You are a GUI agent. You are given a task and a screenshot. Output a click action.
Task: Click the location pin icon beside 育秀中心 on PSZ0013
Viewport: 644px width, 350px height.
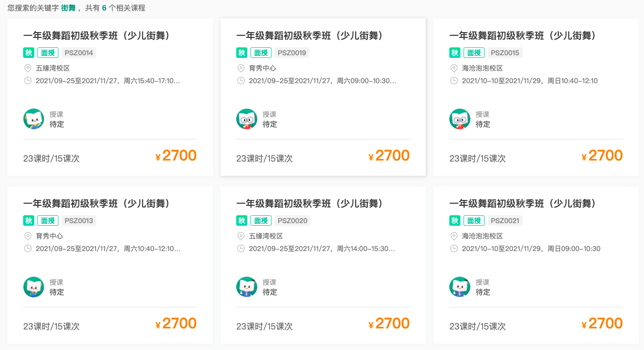pyautogui.click(x=27, y=236)
